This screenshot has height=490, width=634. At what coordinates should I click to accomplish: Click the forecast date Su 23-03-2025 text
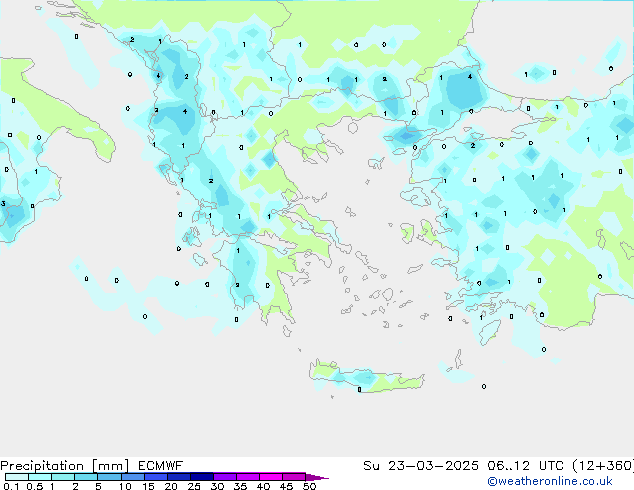tap(421, 466)
